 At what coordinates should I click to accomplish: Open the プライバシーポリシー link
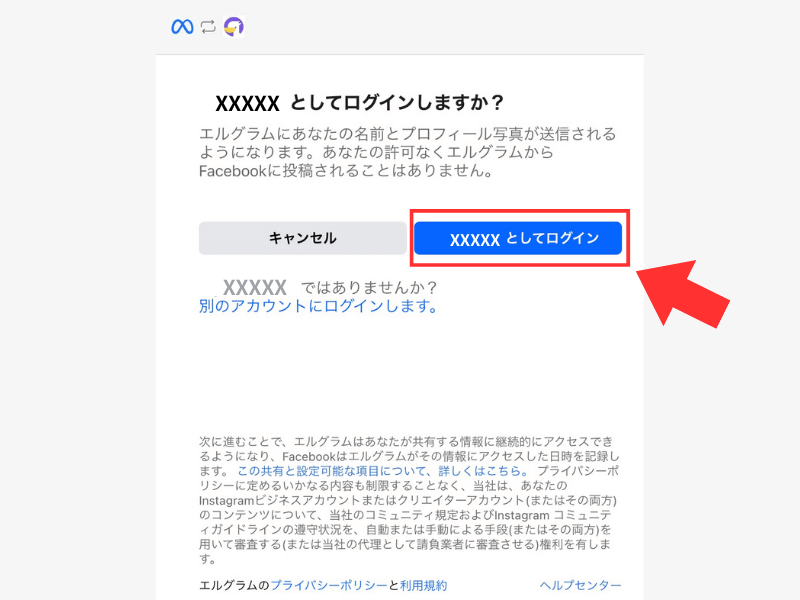pyautogui.click(x=329, y=585)
